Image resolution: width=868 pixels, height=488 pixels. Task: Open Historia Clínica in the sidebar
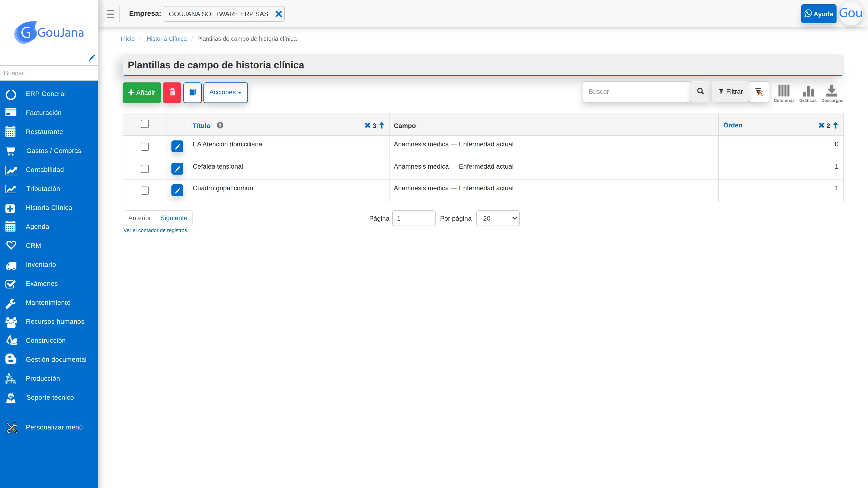point(49,208)
